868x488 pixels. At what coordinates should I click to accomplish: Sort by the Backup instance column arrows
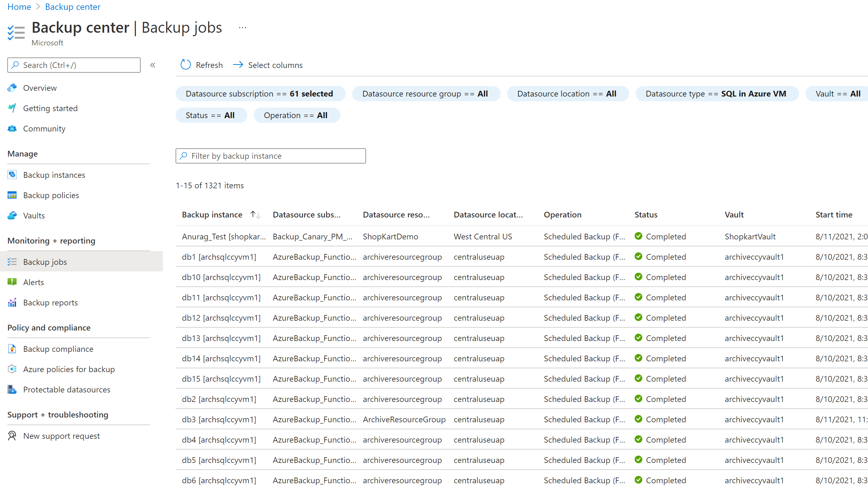(x=255, y=215)
